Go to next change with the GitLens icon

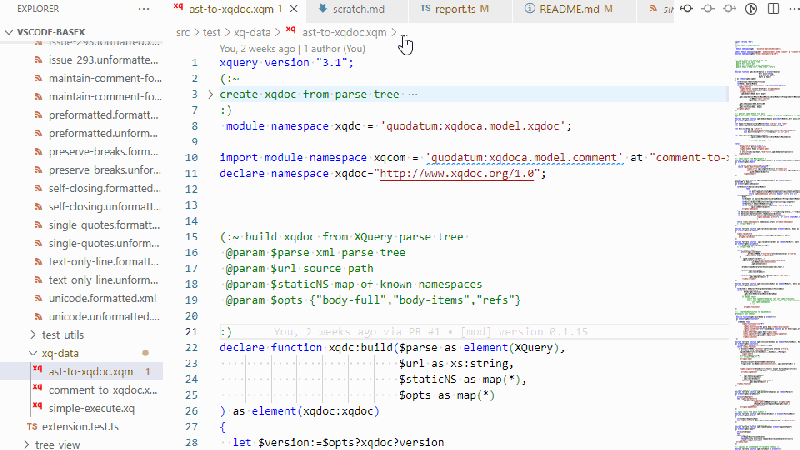[730, 9]
